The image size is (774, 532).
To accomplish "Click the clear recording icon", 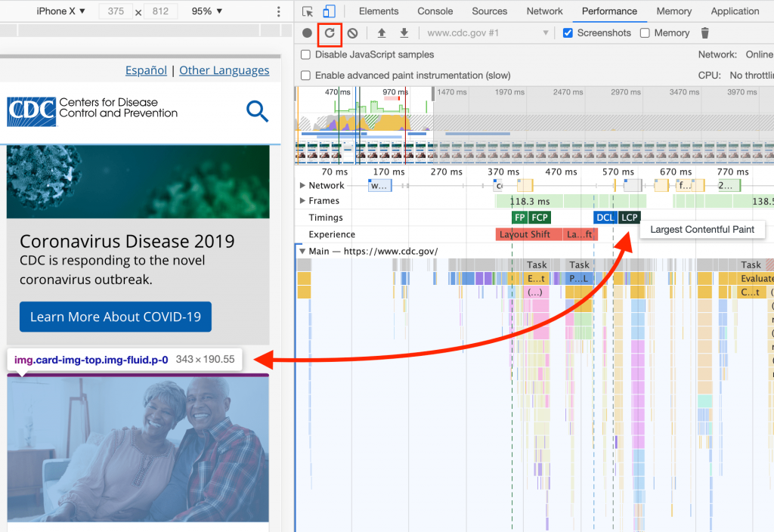I will point(352,33).
